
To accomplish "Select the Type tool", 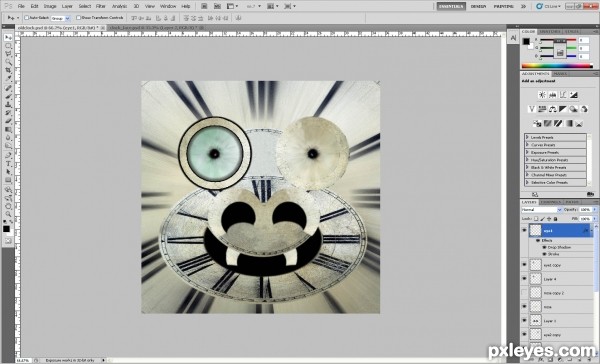I will (x=8, y=164).
